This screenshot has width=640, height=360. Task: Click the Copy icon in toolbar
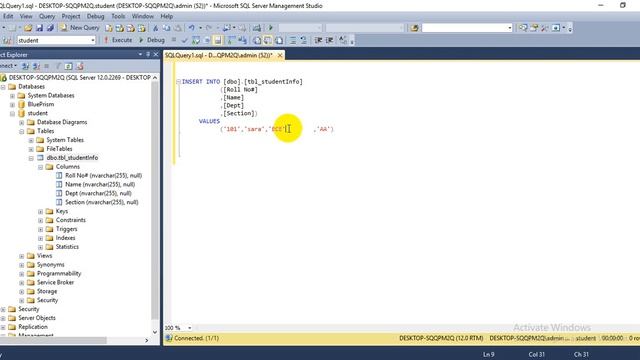tap(166, 28)
